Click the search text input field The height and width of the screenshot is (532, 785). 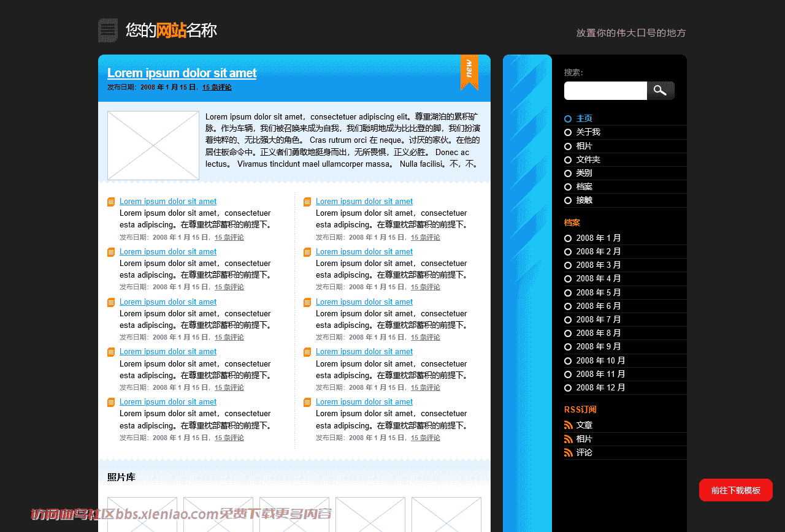(x=605, y=91)
